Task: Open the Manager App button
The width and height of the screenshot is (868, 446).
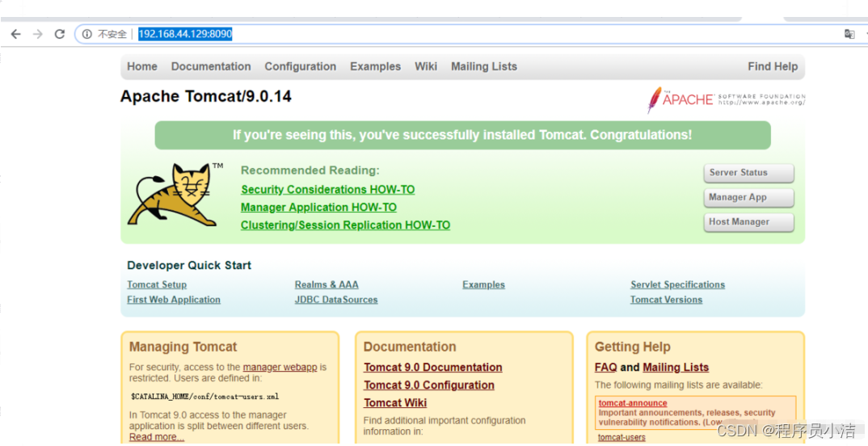Action: tap(748, 197)
